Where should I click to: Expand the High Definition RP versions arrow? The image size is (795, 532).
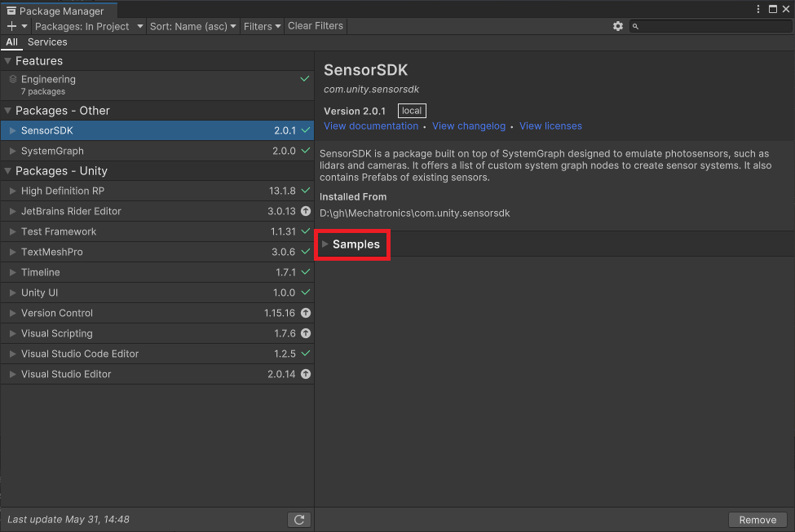pos(13,191)
